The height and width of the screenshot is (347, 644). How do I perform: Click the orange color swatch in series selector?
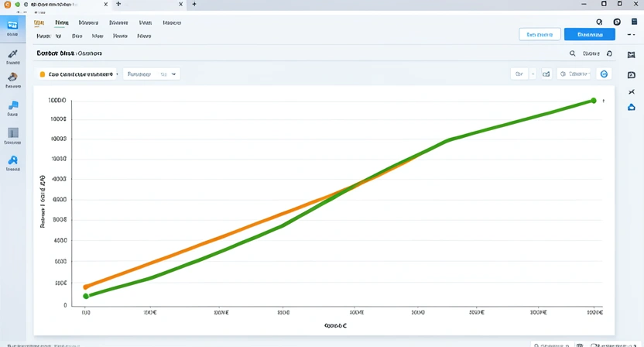pyautogui.click(x=43, y=74)
